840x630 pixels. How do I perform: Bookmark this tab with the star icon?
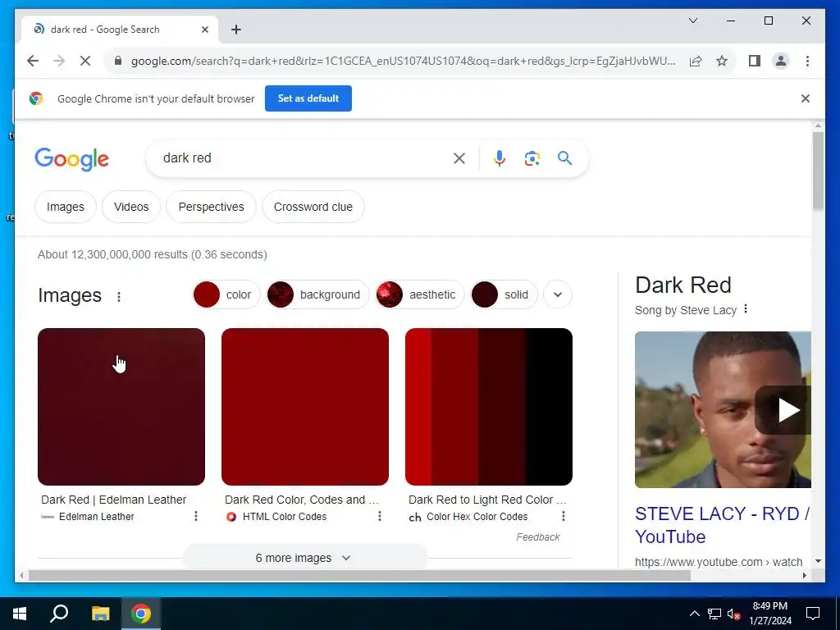tap(722, 61)
